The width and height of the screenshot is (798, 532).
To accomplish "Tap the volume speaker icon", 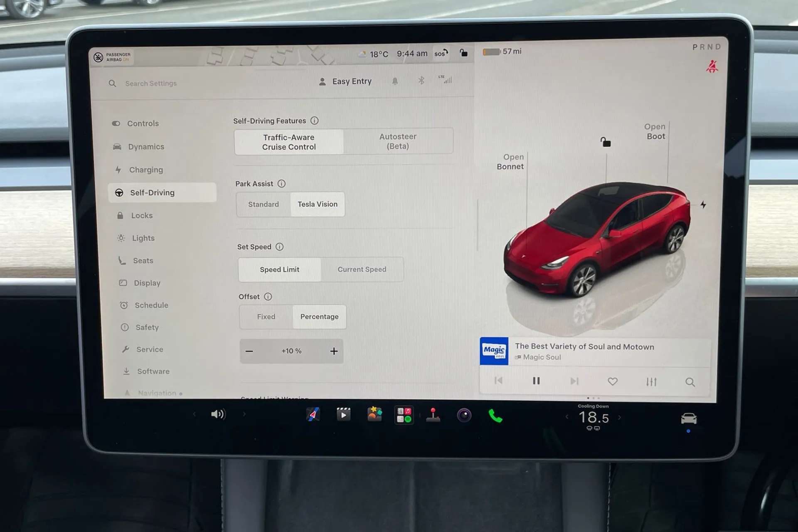I will 218,414.
